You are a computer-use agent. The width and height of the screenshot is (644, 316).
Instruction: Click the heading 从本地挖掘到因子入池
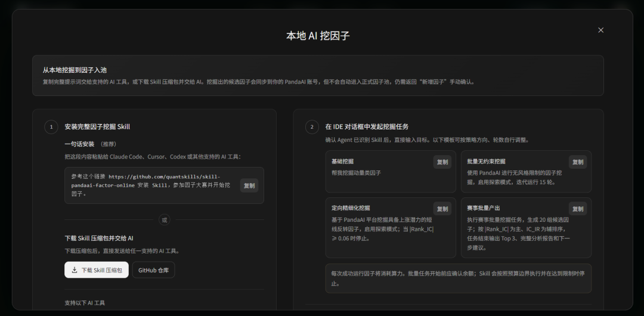point(75,70)
